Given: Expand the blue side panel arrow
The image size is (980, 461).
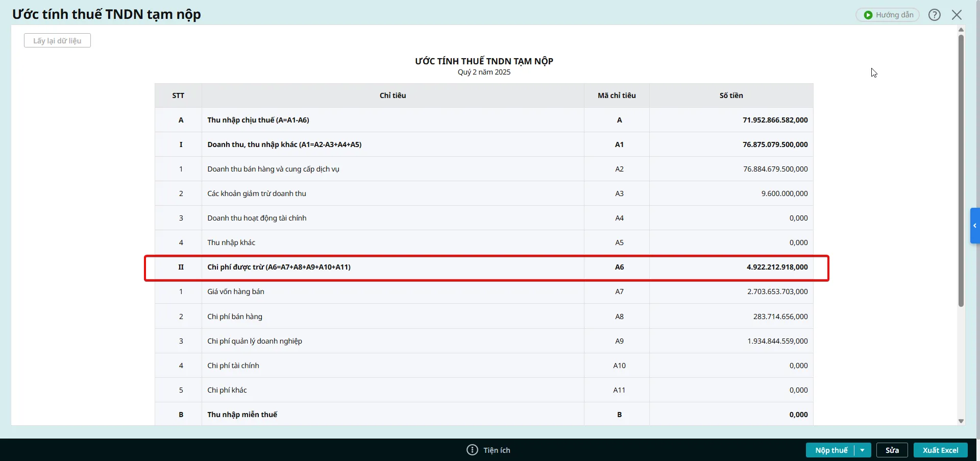Looking at the screenshot, I should (x=975, y=225).
